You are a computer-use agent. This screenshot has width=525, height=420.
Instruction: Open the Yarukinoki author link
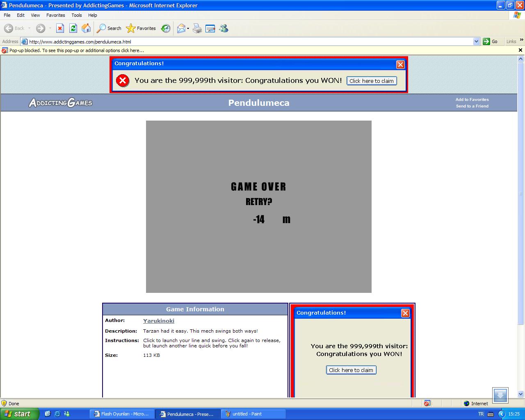(159, 321)
